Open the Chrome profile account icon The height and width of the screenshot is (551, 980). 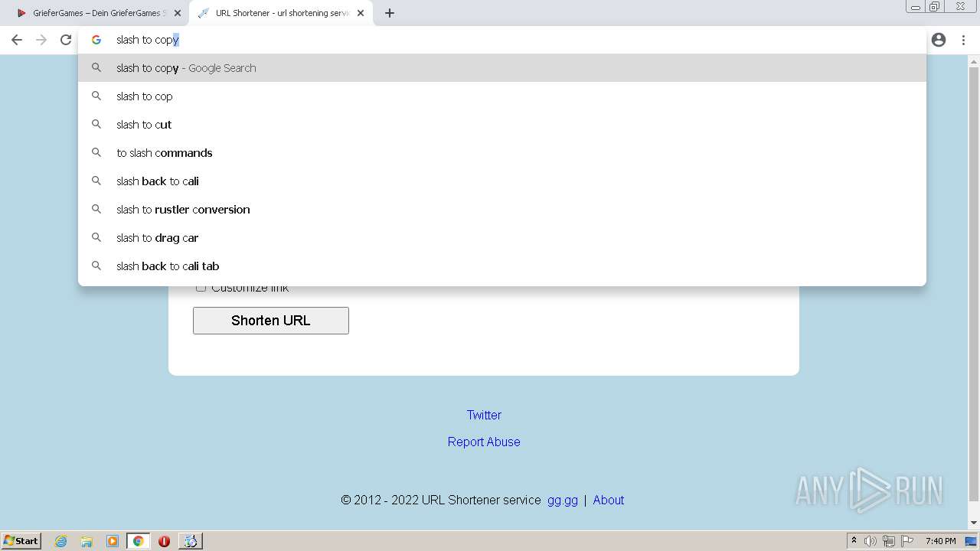coord(939,40)
